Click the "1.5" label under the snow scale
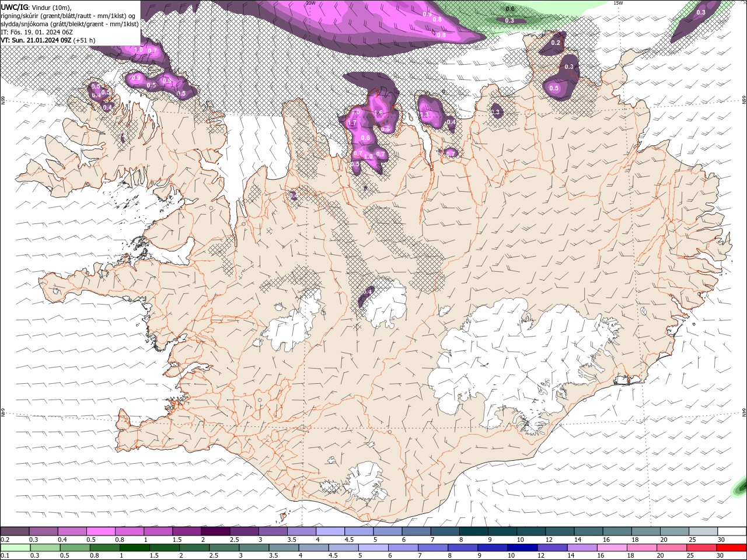 (x=177, y=540)
